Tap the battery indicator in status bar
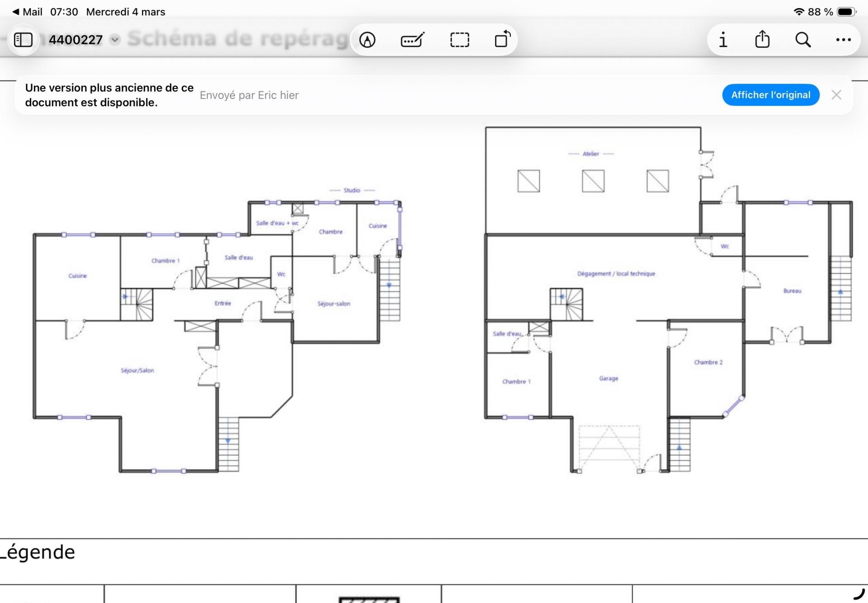 [846, 12]
